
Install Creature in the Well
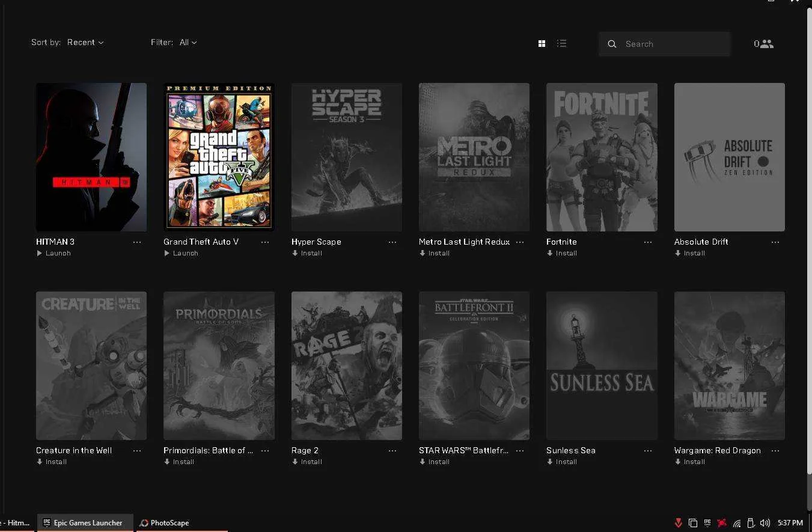coord(52,462)
